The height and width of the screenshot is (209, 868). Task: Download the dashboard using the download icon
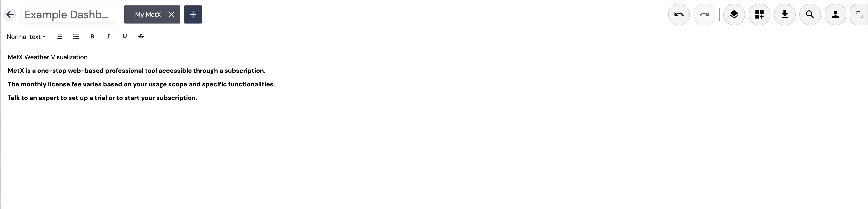(784, 14)
